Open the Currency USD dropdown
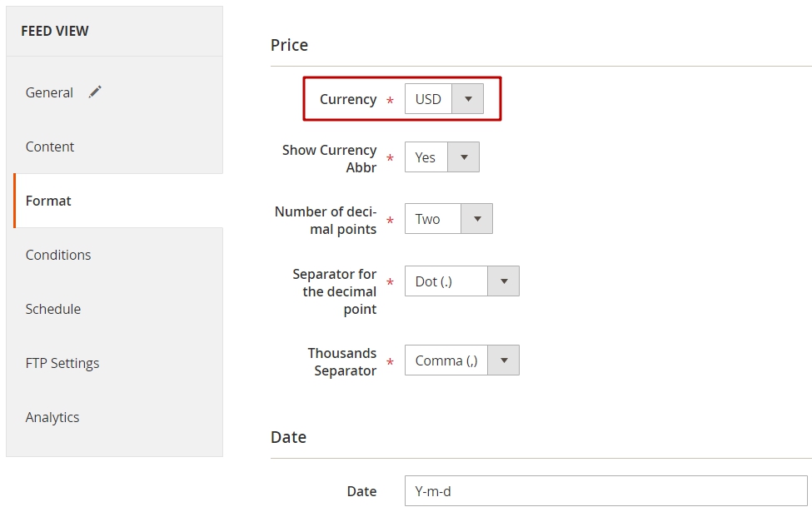Viewport: 812px width, 512px height. coord(444,99)
